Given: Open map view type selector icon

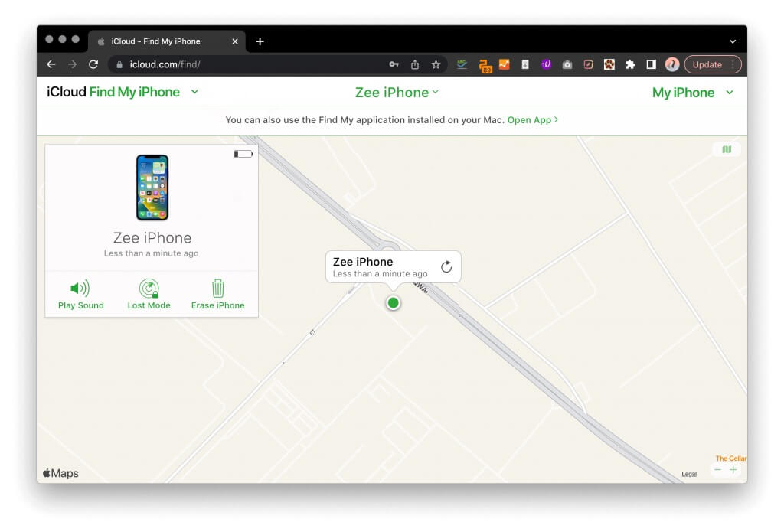Looking at the screenshot, I should 726,149.
